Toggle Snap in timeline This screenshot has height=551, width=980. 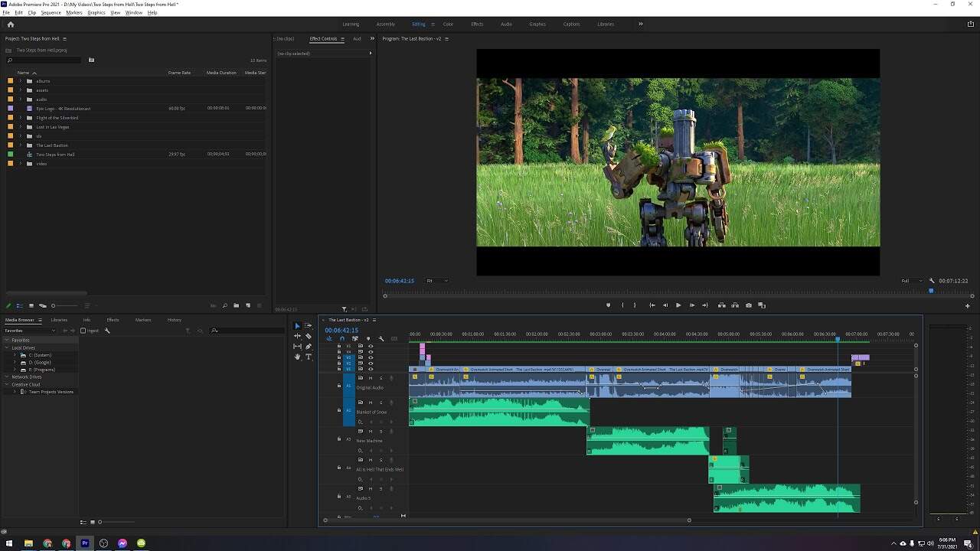[342, 338]
